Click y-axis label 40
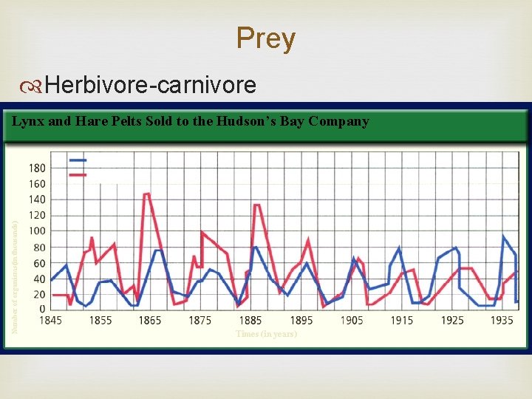Viewport: 532px width, 399px height. [x=40, y=279]
